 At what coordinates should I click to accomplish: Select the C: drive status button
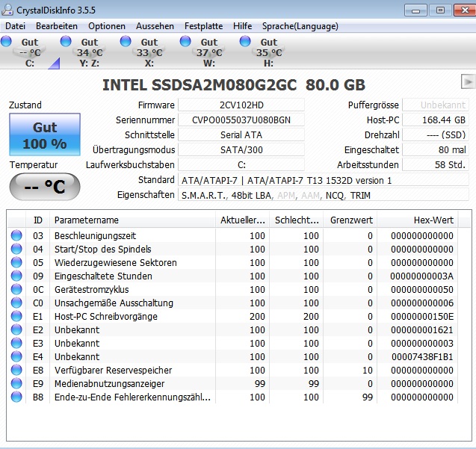tap(30, 52)
